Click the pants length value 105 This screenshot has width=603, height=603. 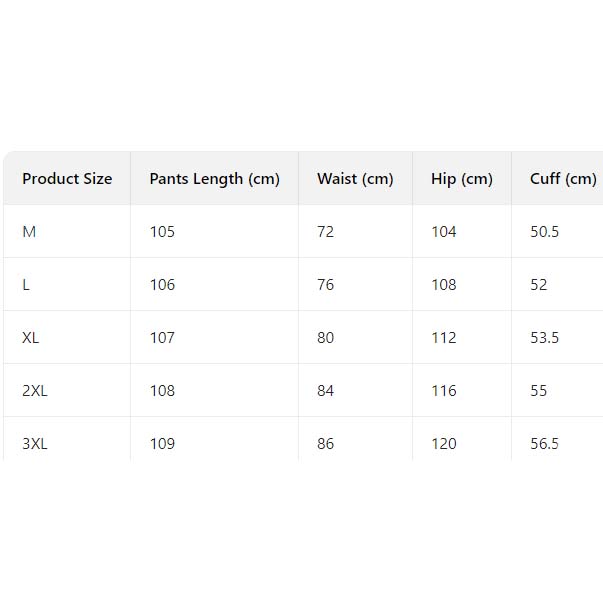click(x=162, y=232)
